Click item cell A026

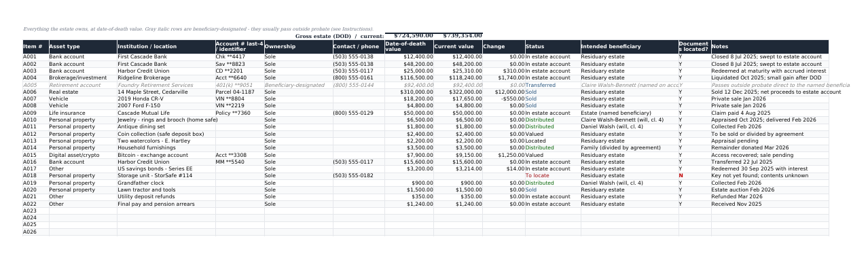point(35,232)
